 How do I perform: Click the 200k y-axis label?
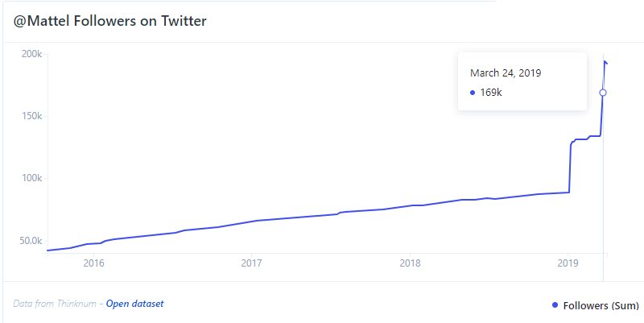click(31, 54)
